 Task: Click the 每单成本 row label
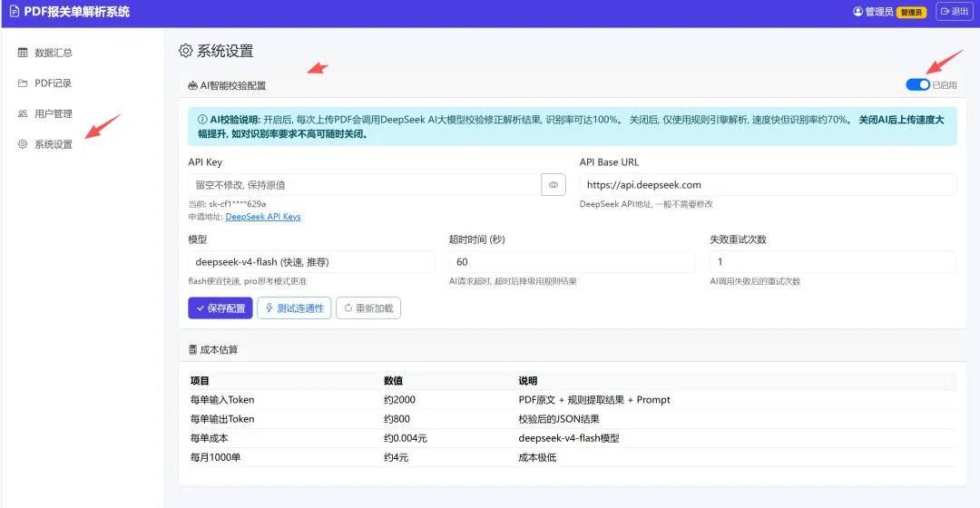[x=209, y=439]
